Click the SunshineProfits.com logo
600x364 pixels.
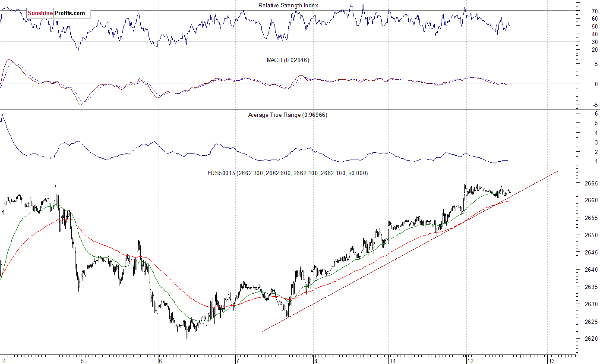[x=58, y=13]
